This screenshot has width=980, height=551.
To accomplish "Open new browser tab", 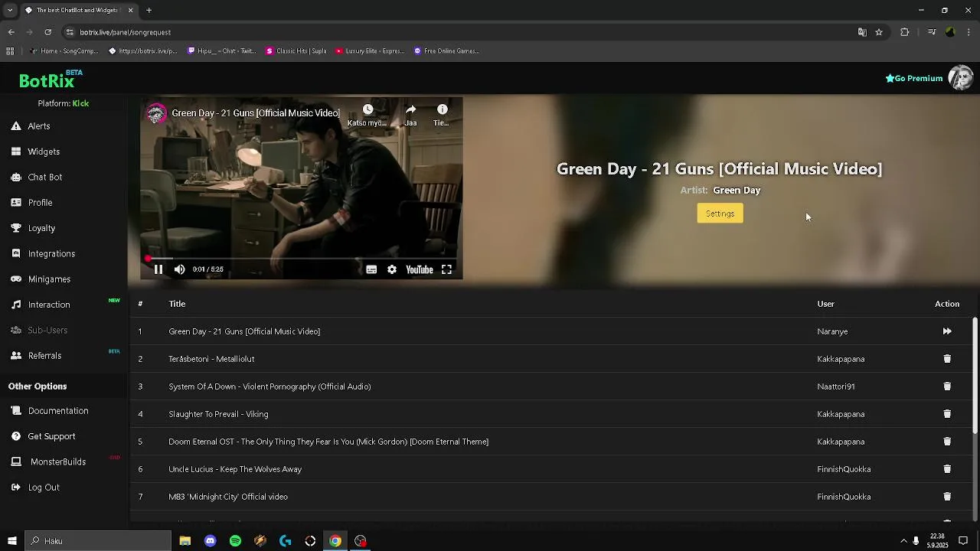I will (x=149, y=10).
